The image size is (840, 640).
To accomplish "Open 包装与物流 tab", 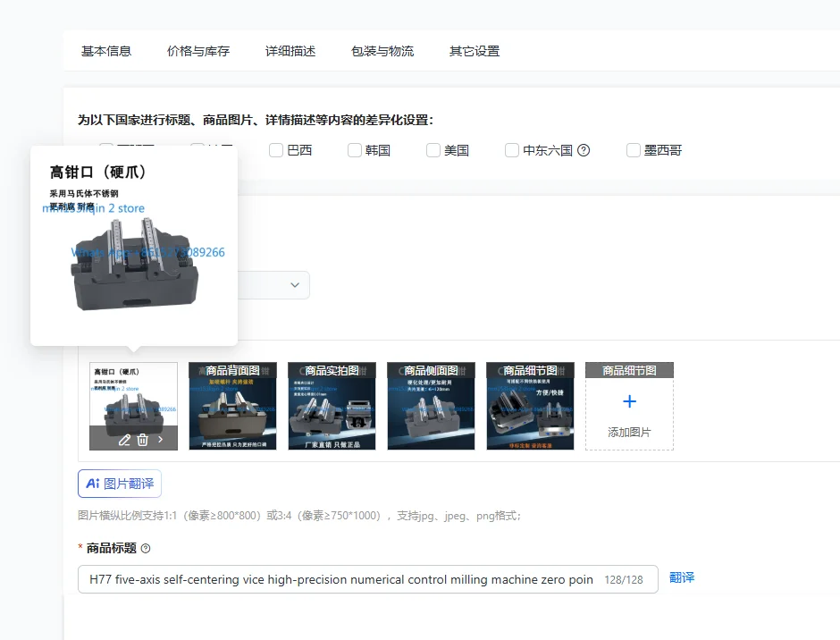I will 382,51.
